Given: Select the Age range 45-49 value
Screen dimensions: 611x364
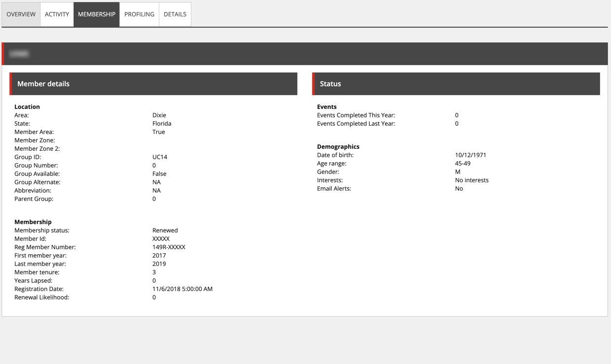Looking at the screenshot, I should (x=462, y=163).
